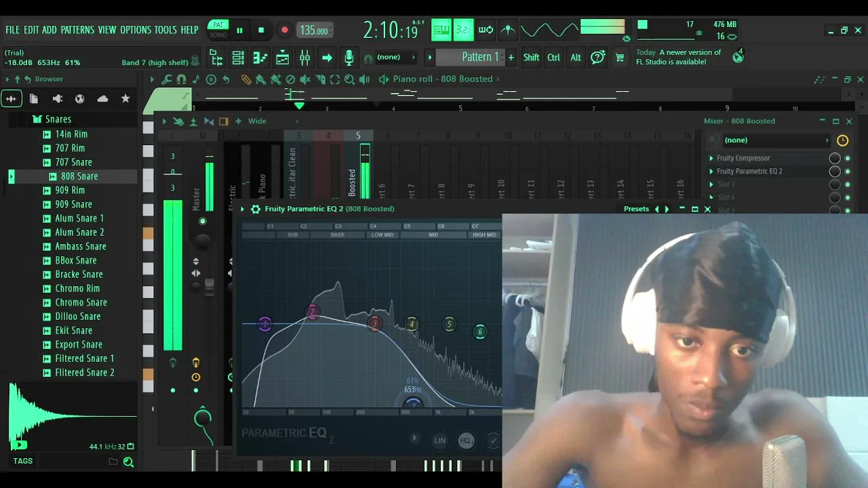Open Fruity Parametric EQ 2 gear settings
This screenshot has width=868, height=488.
[x=255, y=209]
